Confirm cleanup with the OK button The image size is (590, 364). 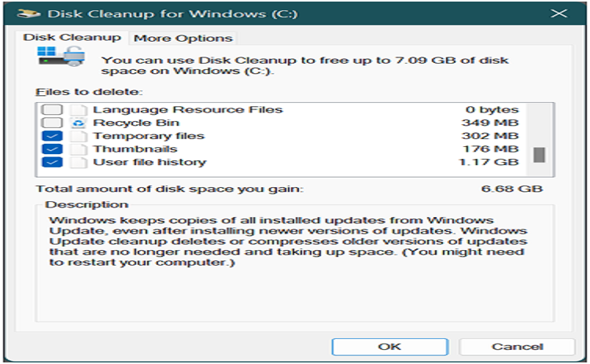pyautogui.click(x=390, y=347)
